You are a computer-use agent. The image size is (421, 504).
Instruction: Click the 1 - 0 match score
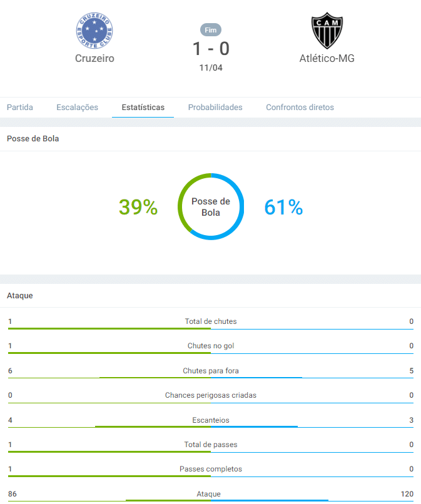click(x=211, y=49)
